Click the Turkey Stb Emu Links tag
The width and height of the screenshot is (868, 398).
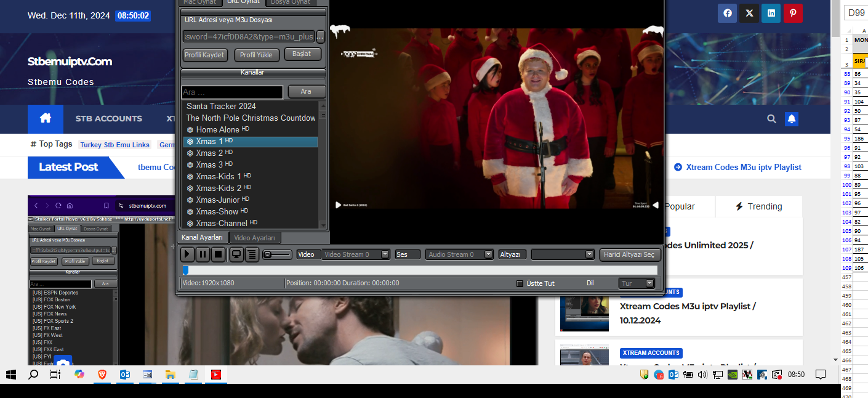115,145
